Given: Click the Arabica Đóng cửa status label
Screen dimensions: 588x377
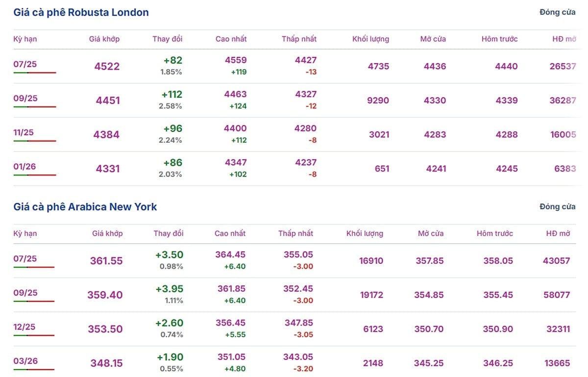Looking at the screenshot, I should (558, 207).
